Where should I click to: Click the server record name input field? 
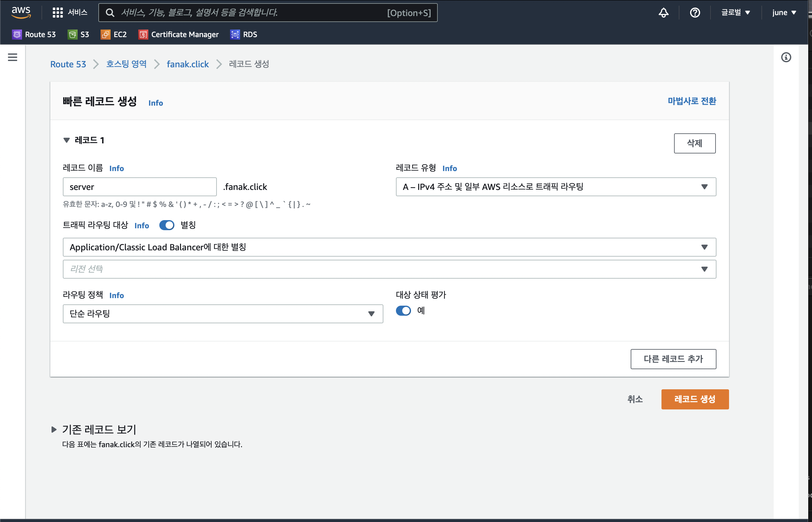click(140, 187)
